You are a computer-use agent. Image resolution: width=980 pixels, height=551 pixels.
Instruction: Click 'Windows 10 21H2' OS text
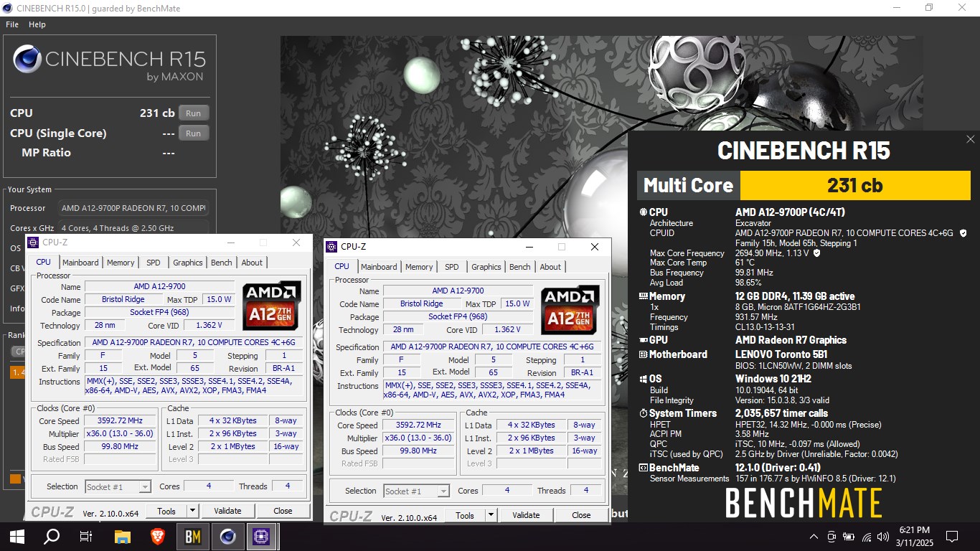click(x=773, y=379)
